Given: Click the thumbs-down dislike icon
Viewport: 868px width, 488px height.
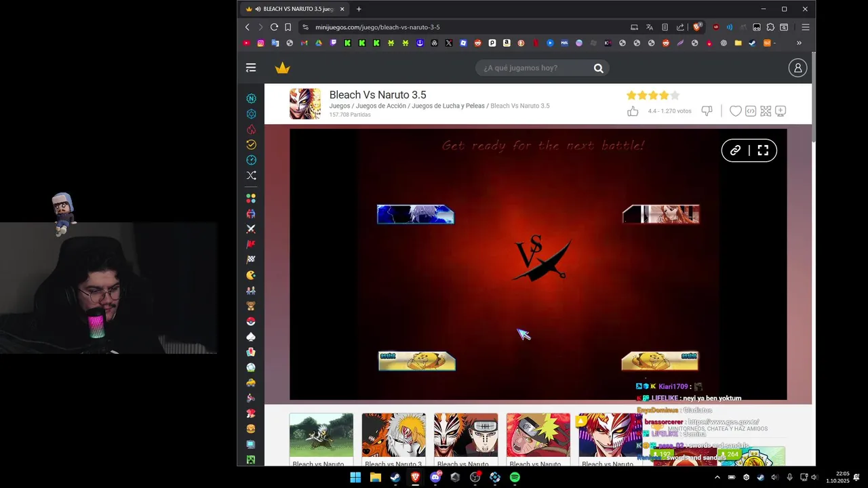Looking at the screenshot, I should click(x=707, y=111).
